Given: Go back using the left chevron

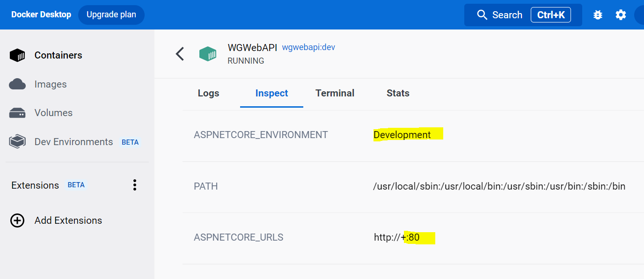Looking at the screenshot, I should (180, 54).
